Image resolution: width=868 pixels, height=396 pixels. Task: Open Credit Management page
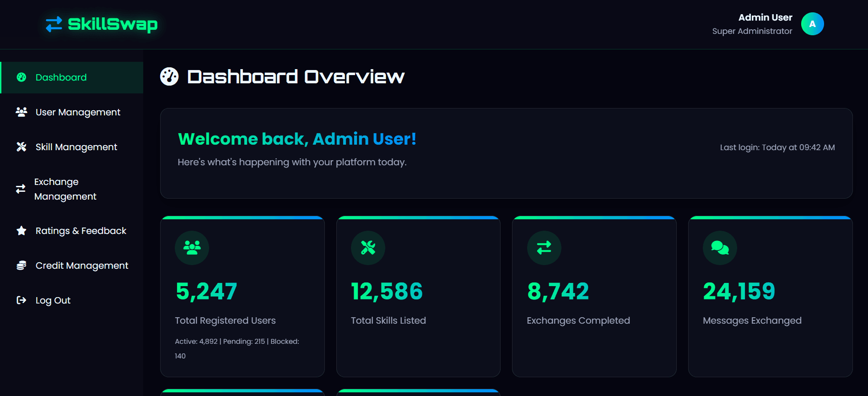point(72,266)
